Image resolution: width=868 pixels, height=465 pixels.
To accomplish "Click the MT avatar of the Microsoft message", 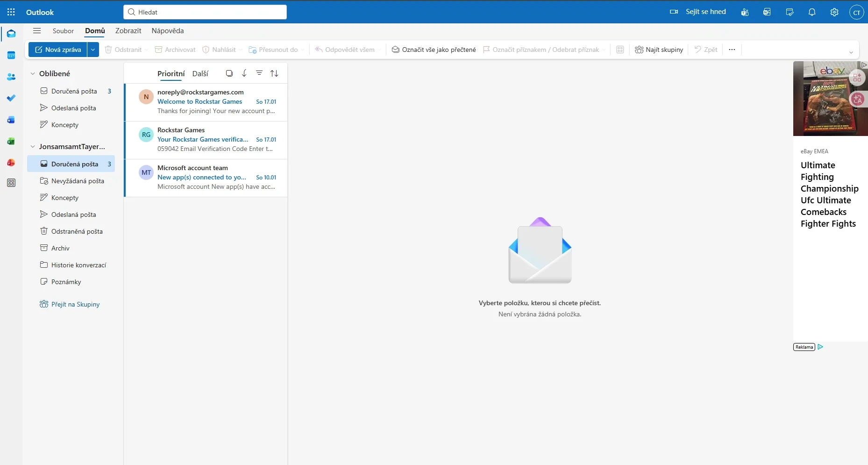I will tap(146, 172).
